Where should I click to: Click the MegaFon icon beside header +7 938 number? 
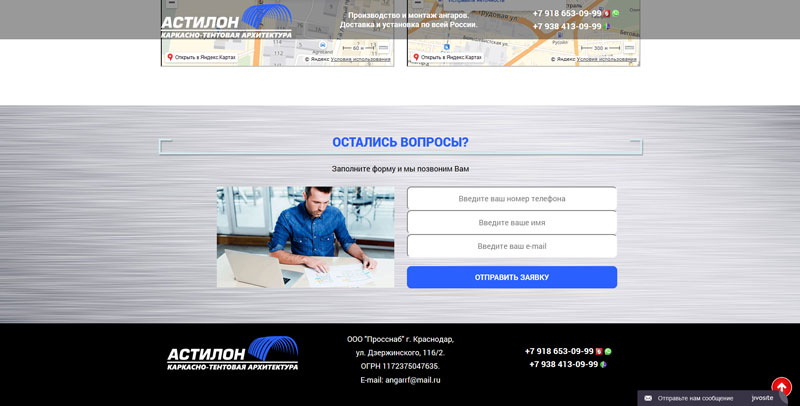click(607, 26)
